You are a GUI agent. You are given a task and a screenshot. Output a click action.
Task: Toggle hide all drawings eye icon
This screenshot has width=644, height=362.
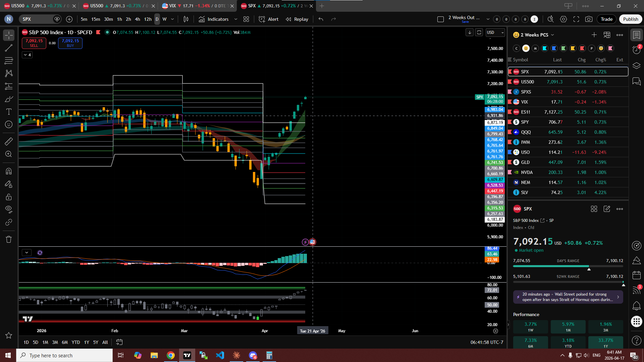point(9,209)
